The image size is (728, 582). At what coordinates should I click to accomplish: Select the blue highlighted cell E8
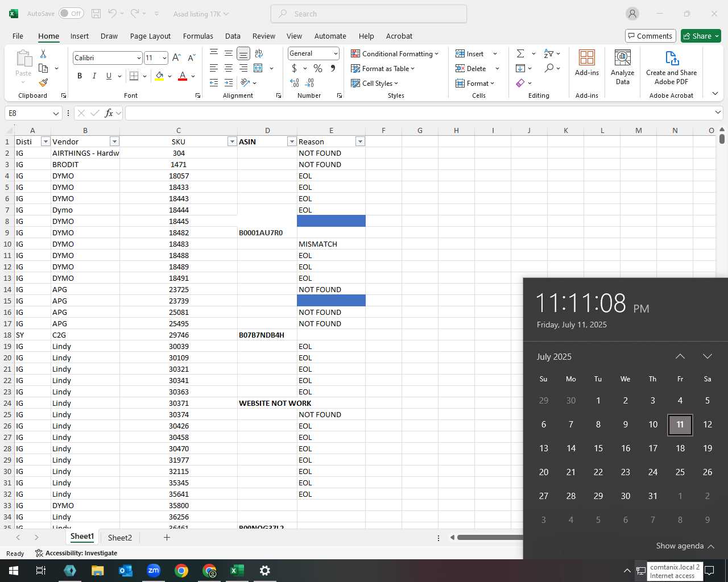[x=331, y=221]
